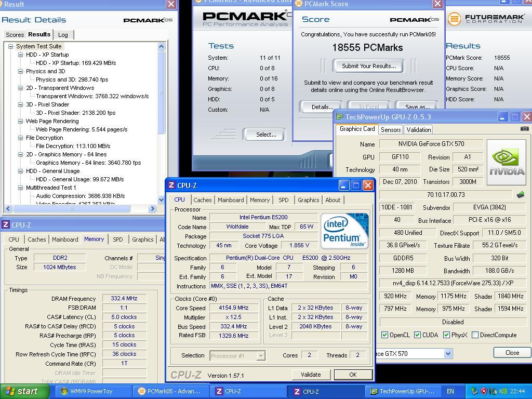Image resolution: width=532 pixels, height=399 pixels.
Task: Click the scroll up arrow in results tree
Action: [162, 46]
